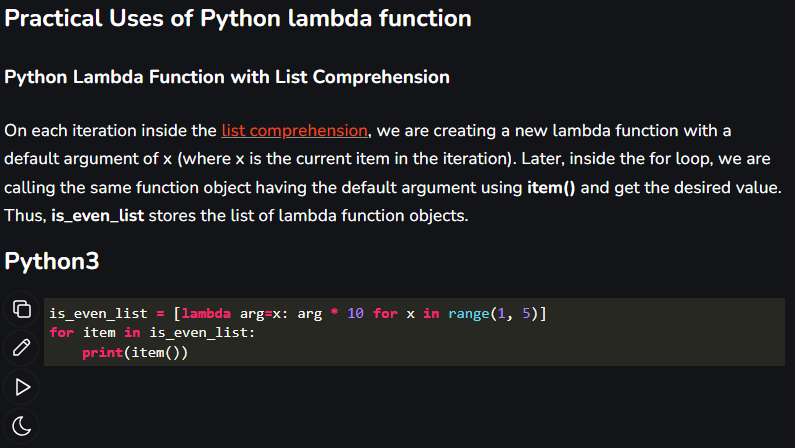795x448 pixels.
Task: Run the code with the play icon
Action: (22, 387)
